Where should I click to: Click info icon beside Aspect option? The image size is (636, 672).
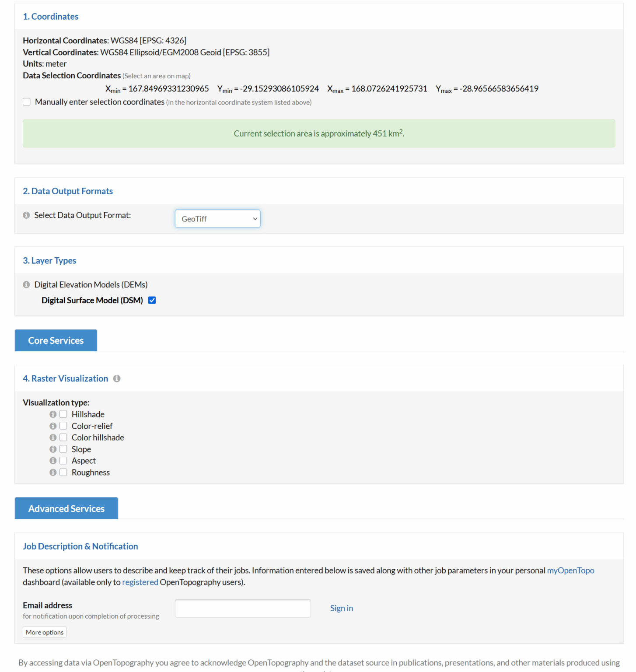coord(53,461)
